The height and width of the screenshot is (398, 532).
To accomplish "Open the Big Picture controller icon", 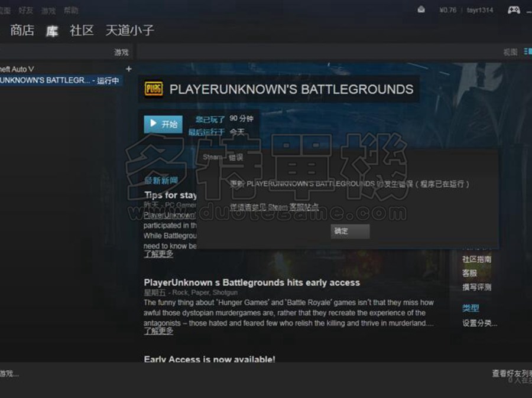I will pyautogui.click(x=514, y=10).
